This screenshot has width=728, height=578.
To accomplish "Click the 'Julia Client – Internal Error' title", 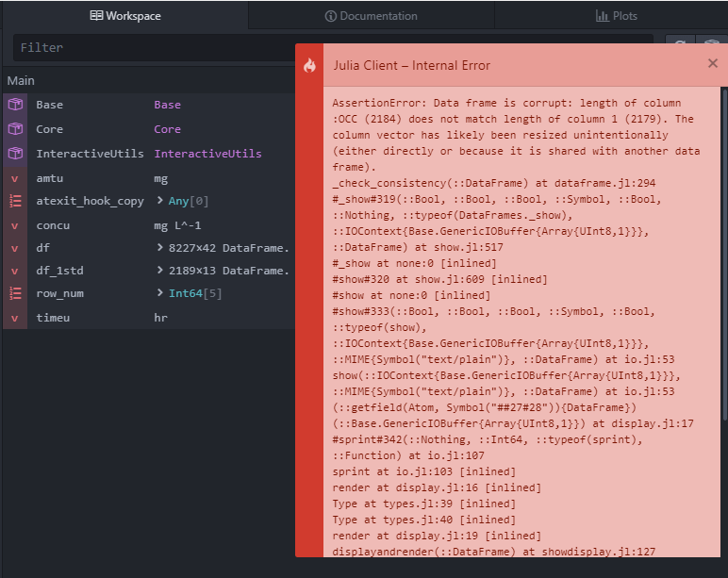I will [411, 65].
